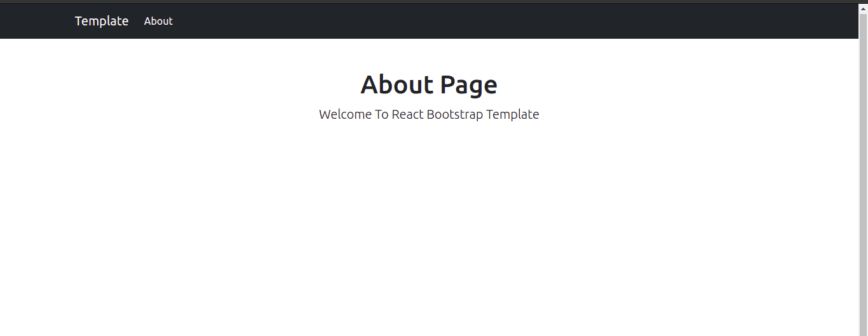This screenshot has height=336, width=868.
Task: Click the Welcome To React Bootstrap Template text
Action: point(429,114)
